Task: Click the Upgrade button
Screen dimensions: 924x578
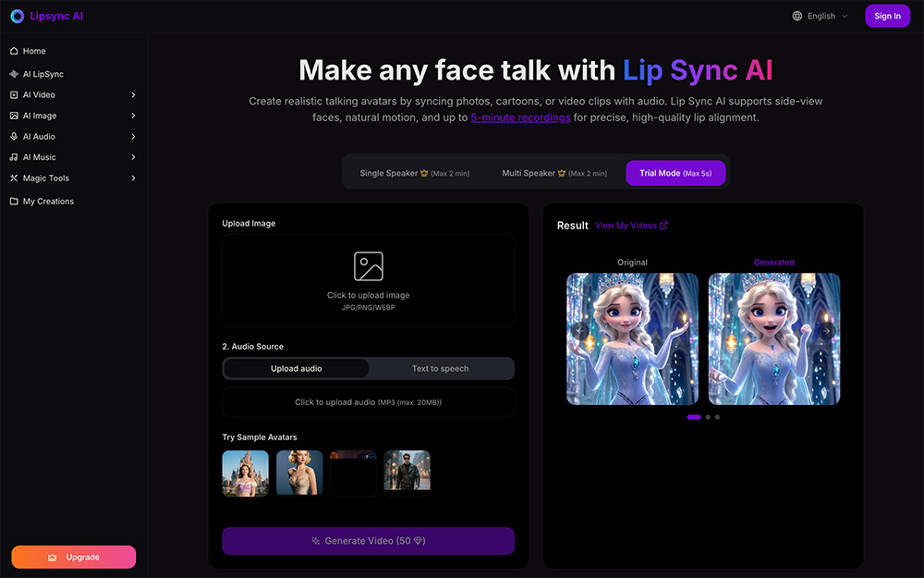Action: tap(74, 558)
